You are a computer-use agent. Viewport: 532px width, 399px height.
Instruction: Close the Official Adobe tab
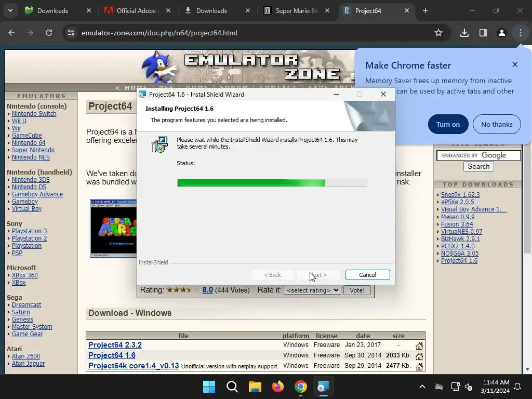(x=168, y=10)
